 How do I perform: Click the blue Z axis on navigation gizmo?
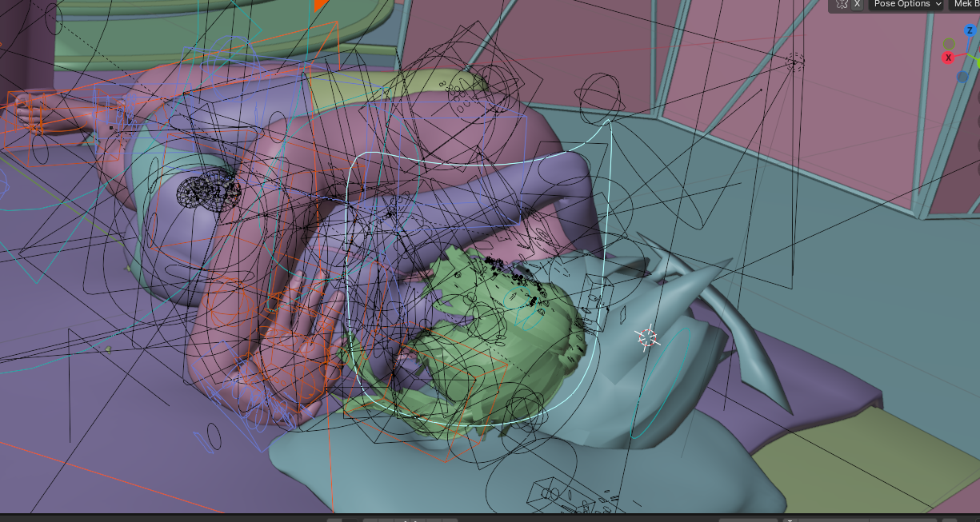(970, 31)
